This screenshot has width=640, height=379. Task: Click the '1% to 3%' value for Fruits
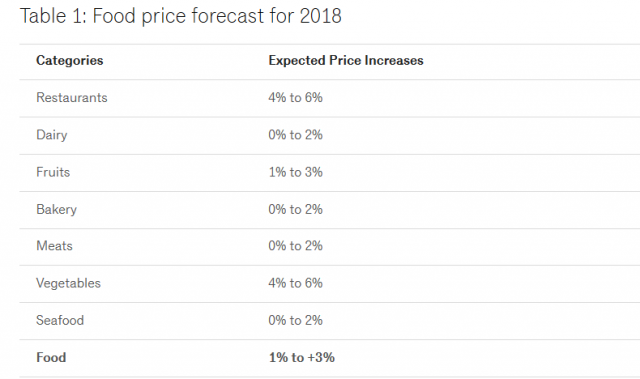(295, 172)
